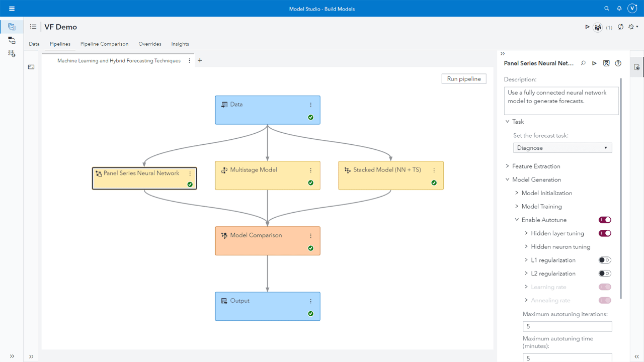644x362 pixels.
Task: Add a new pipeline with the plus button
Action: pyautogui.click(x=200, y=60)
